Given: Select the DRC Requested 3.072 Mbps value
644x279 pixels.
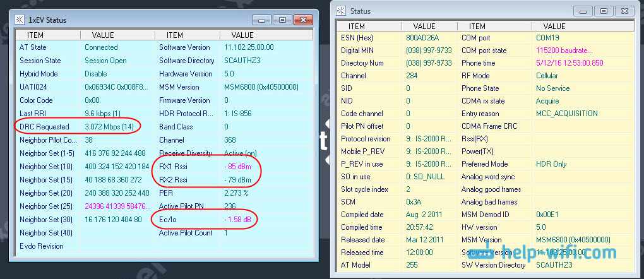Looking at the screenshot, I should 110,127.
